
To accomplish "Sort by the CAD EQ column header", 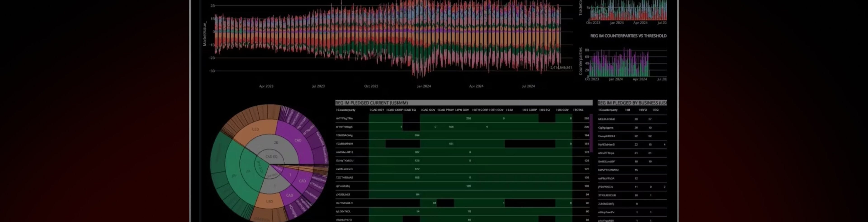I will pos(409,110).
